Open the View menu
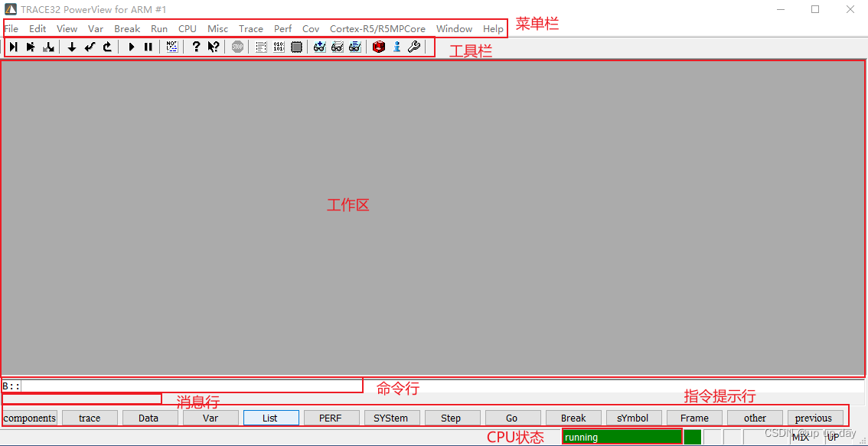The height and width of the screenshot is (446, 868). (x=67, y=29)
